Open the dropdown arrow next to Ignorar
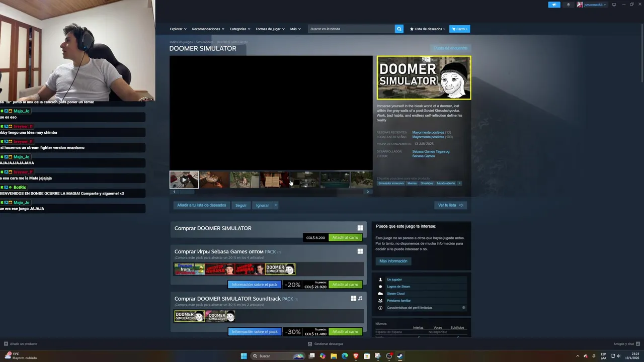The height and width of the screenshot is (362, 644). (x=276, y=205)
